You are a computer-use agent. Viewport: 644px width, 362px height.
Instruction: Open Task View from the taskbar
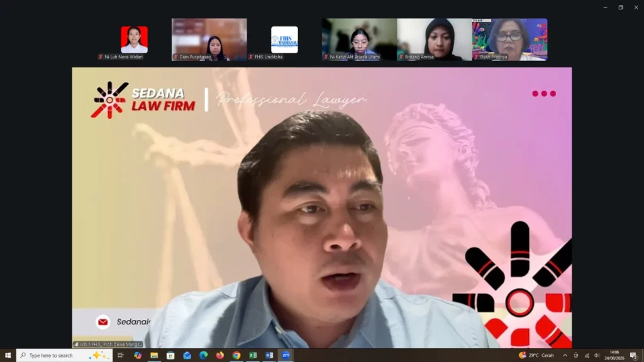(x=120, y=356)
